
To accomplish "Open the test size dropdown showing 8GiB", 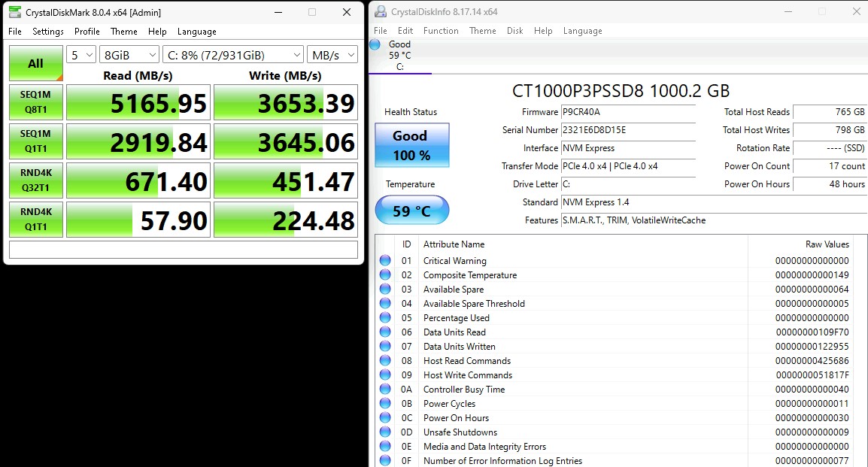I will point(129,55).
